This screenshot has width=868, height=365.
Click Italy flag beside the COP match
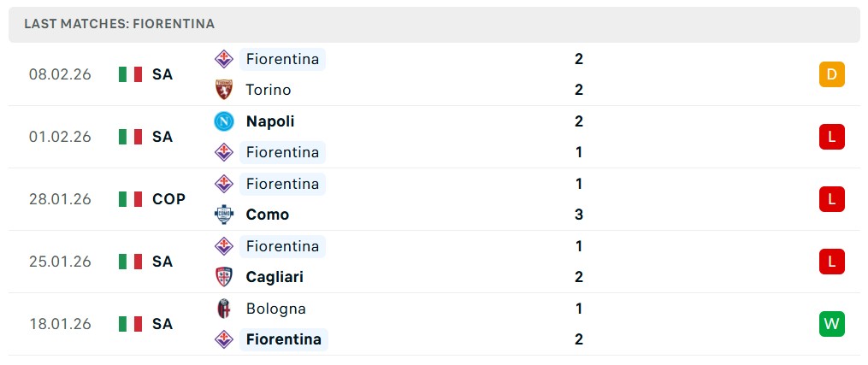pos(130,199)
